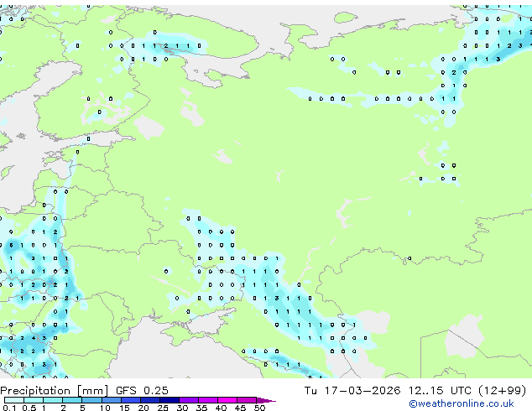Pick the legend swatch between 2 and 5
The image size is (532, 411).
[x=72, y=400]
